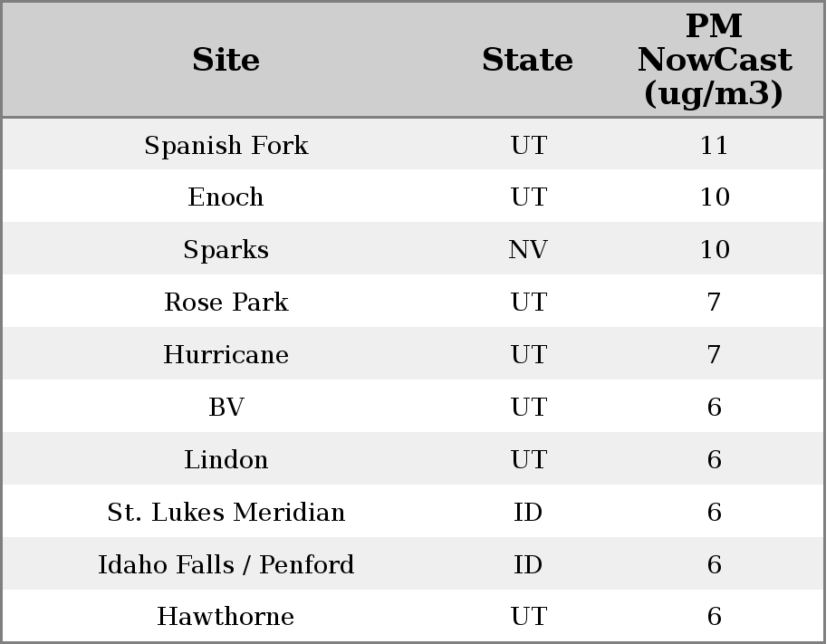Click the Lindon site name
The width and height of the screenshot is (826, 644).
click(226, 460)
